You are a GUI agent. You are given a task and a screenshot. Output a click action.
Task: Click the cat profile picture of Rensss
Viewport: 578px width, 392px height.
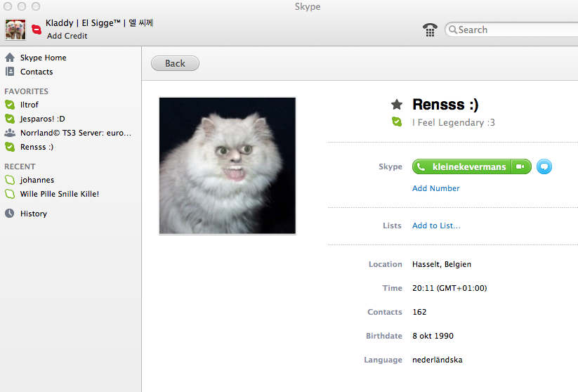tap(228, 166)
